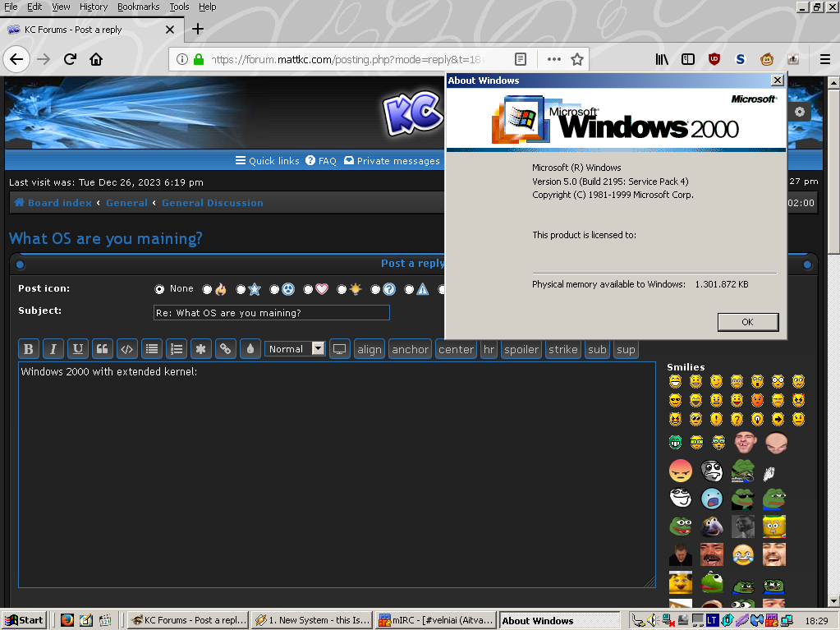Screen dimensions: 840x630
Task: Open a new browser tab
Action: (198, 29)
